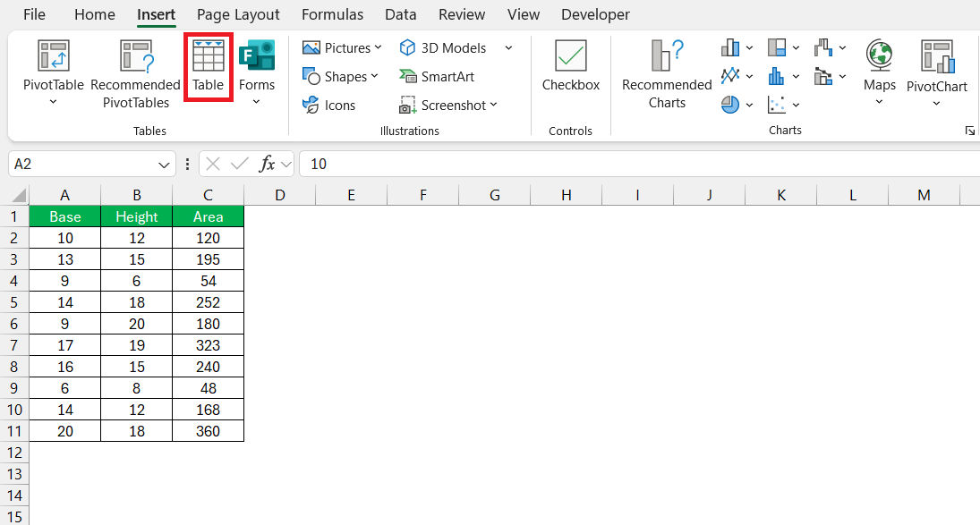The height and width of the screenshot is (525, 980).
Task: Select the Height header cell
Action: (x=136, y=216)
